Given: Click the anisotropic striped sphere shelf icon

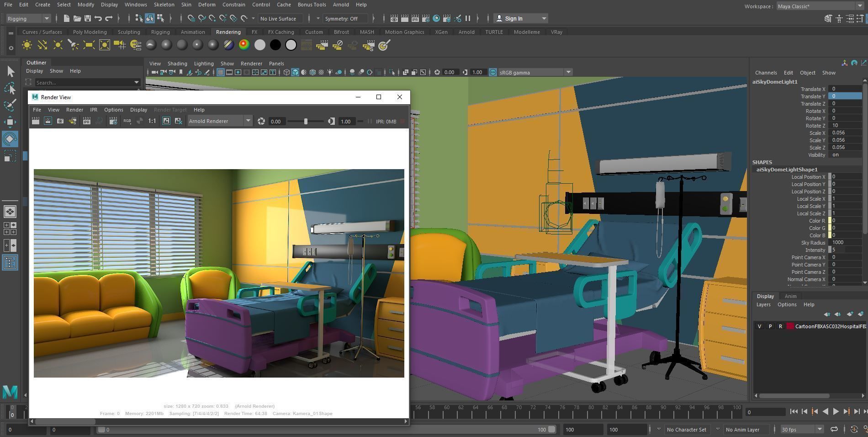Looking at the screenshot, I should click(229, 45).
